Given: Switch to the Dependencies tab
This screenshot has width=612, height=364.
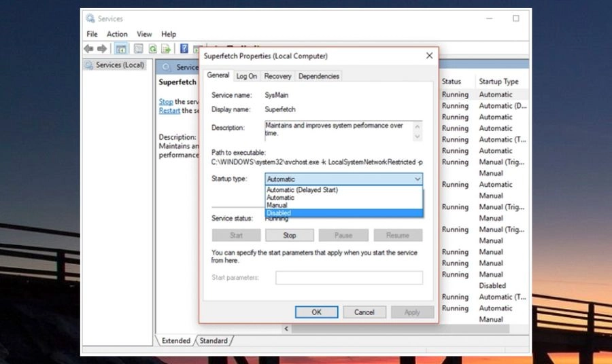Looking at the screenshot, I should tap(319, 76).
